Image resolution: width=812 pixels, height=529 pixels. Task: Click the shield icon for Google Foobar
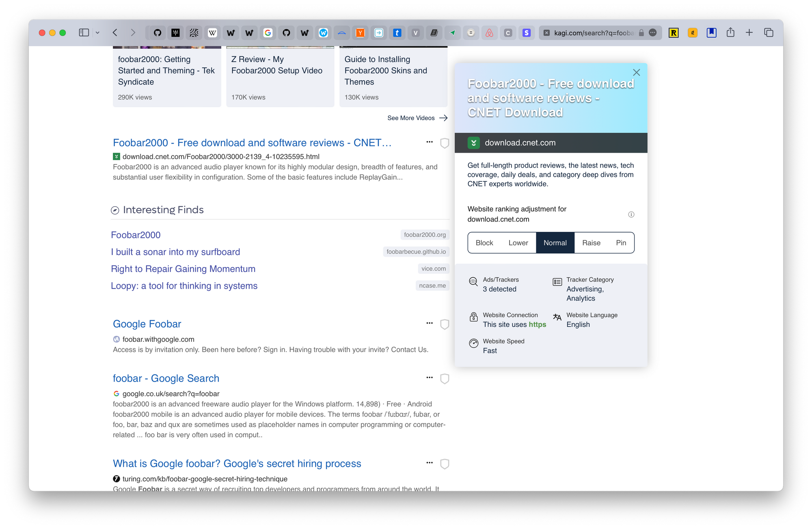pyautogui.click(x=445, y=324)
